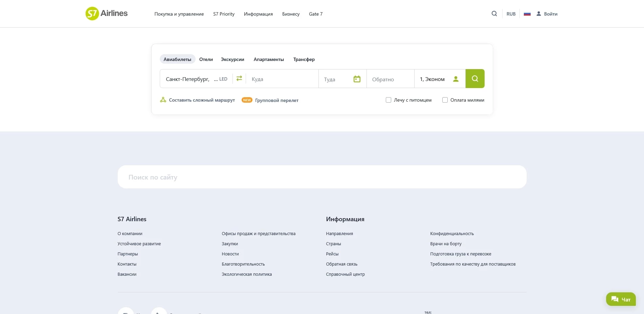Open site search magnifier in header

coord(494,14)
